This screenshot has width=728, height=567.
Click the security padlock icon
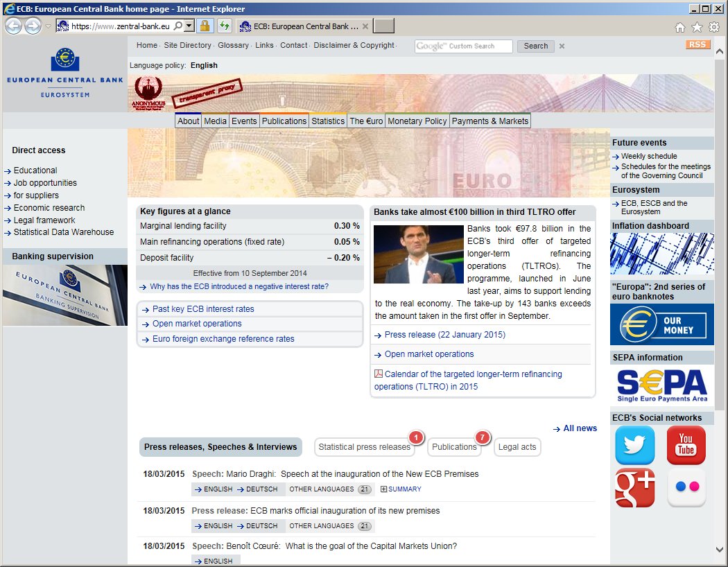pos(205,26)
